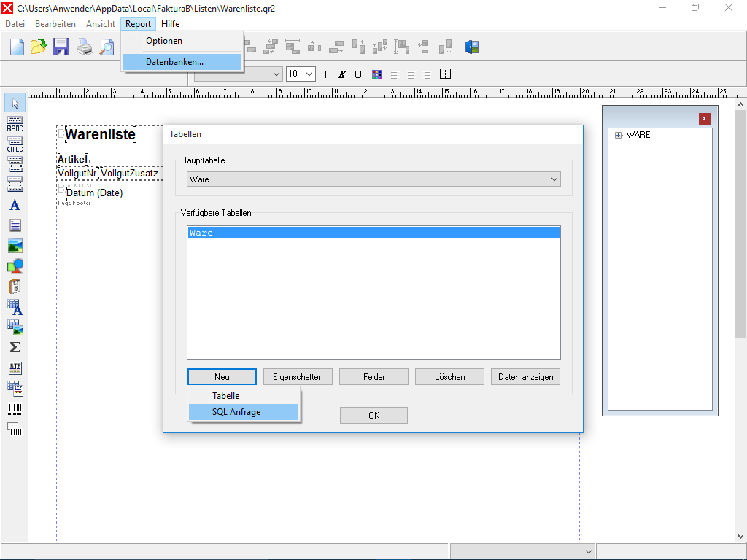Select the memo text block tool

pyautogui.click(x=15, y=226)
